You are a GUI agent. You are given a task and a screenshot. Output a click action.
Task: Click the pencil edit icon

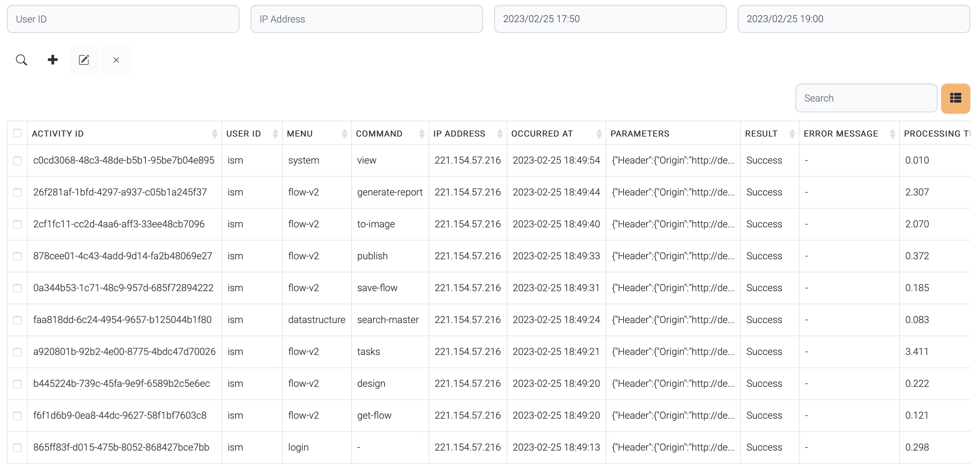pyautogui.click(x=84, y=60)
